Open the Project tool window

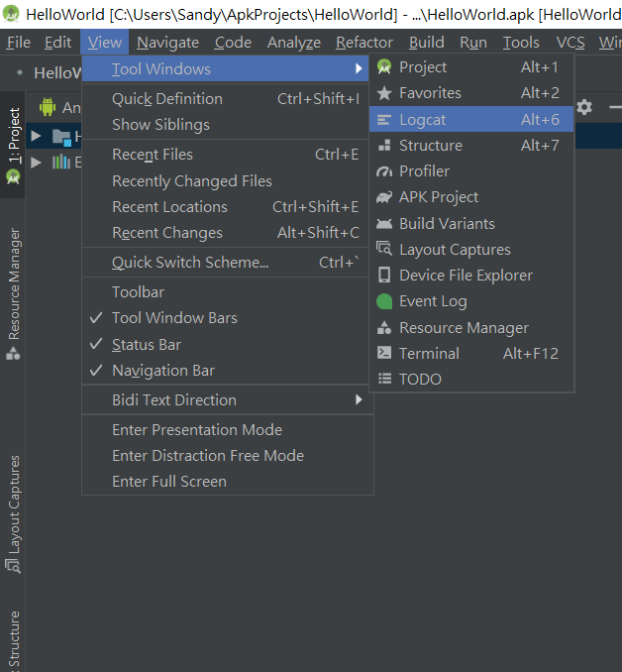tap(471, 67)
